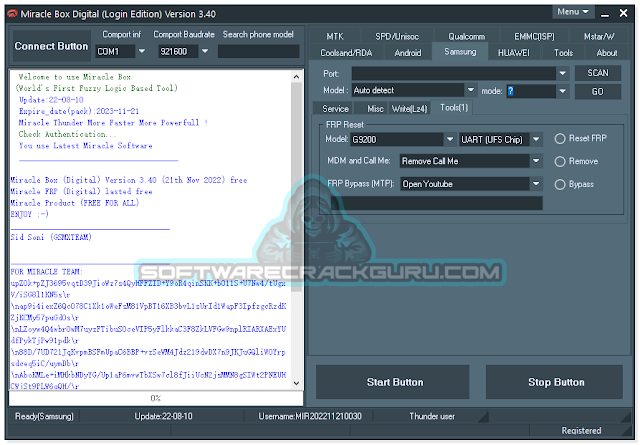This screenshot has height=445, width=640.
Task: Click the FOR MIRACLE TEAM: log line
Action: pos(47,271)
